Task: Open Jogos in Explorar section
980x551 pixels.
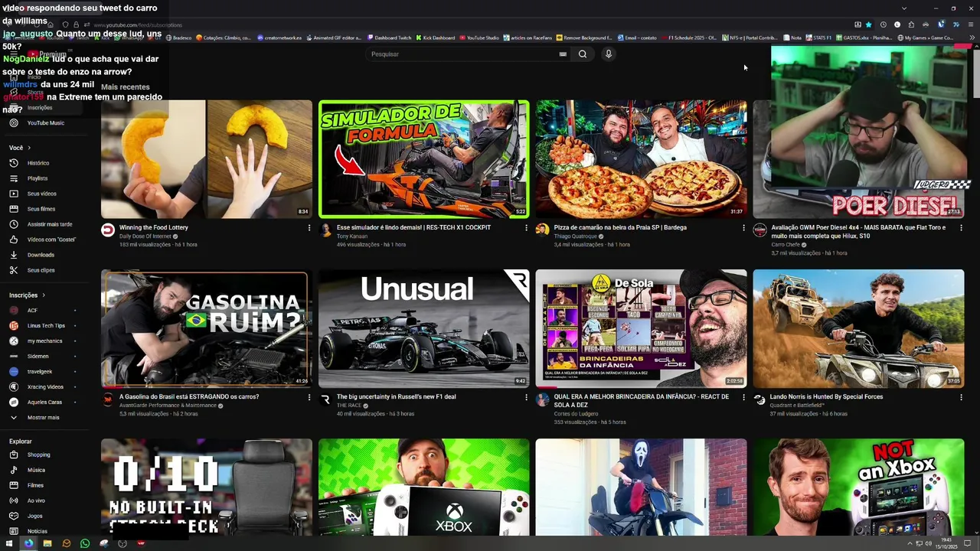Action: click(x=34, y=516)
